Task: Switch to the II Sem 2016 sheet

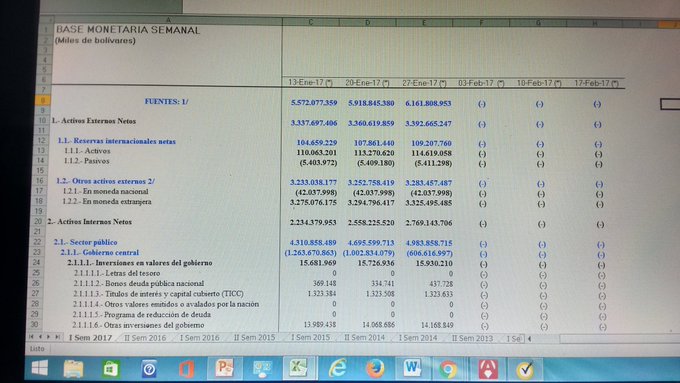Action: click(145, 337)
